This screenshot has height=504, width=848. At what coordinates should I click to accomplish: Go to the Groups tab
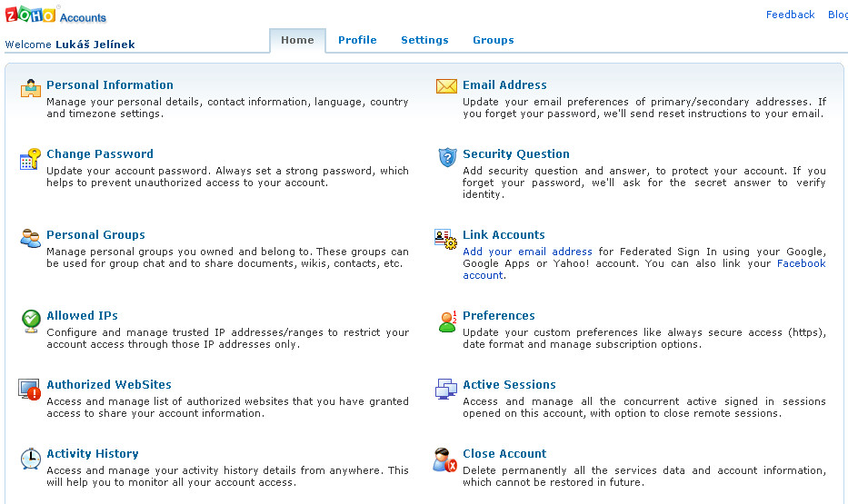click(493, 40)
